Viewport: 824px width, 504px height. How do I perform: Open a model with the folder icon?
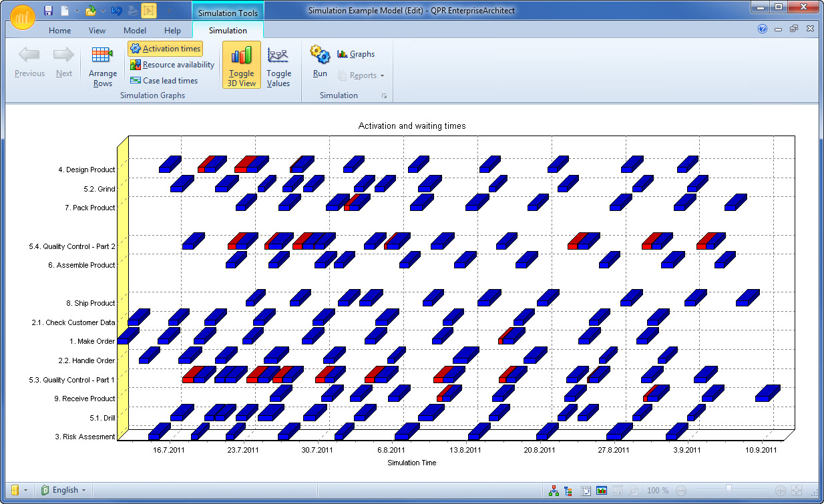click(91, 10)
